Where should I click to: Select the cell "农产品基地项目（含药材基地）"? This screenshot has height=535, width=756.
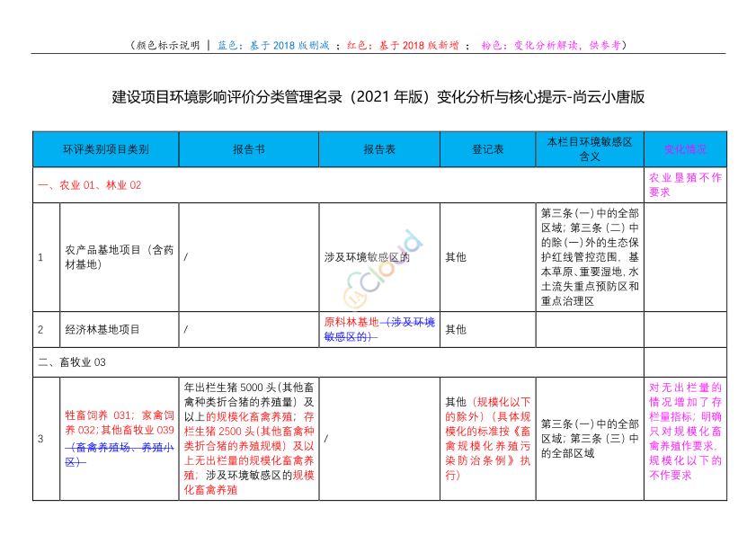point(119,257)
